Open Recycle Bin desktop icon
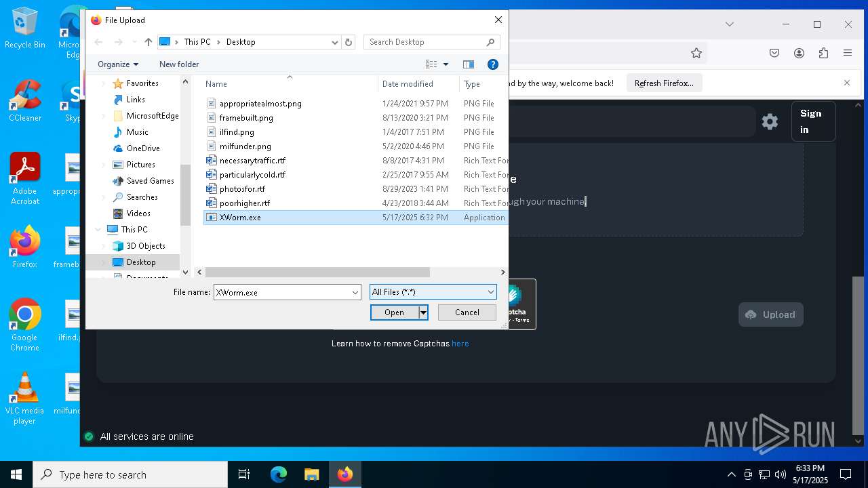This screenshot has height=488, width=868. click(x=24, y=28)
